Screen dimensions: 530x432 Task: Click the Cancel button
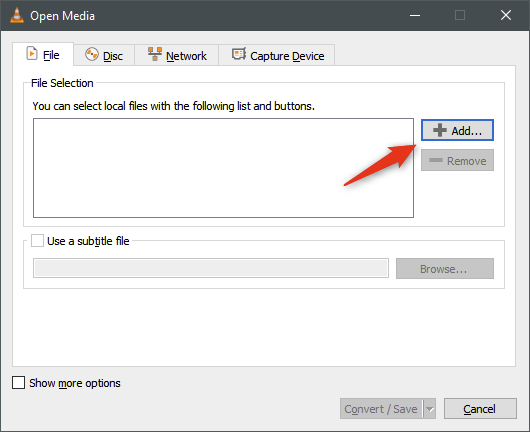pyautogui.click(x=480, y=409)
